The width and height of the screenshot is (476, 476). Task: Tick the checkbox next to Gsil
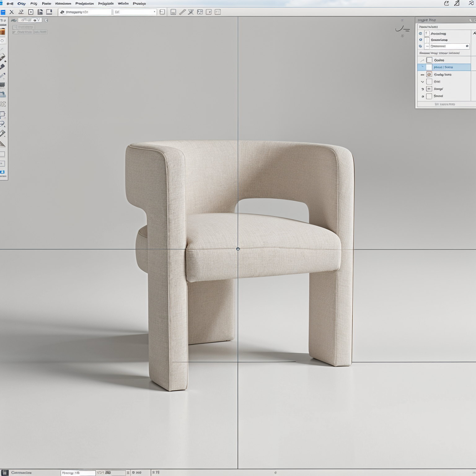(429, 82)
